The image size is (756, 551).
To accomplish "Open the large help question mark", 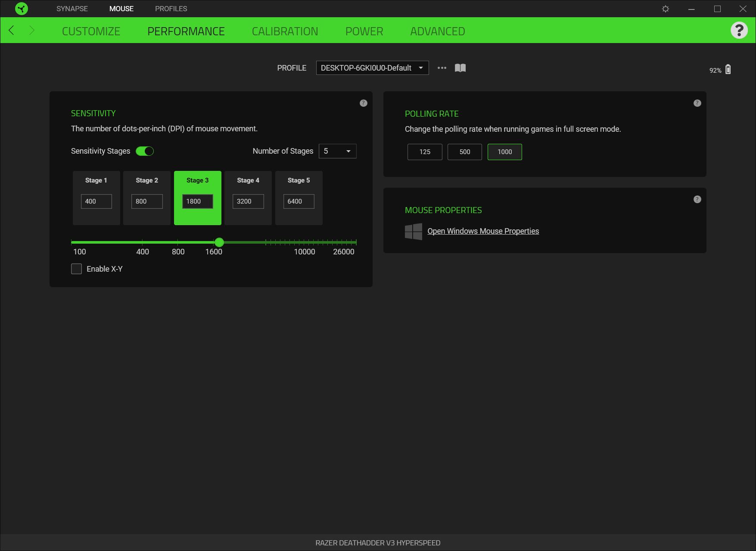I will [739, 30].
